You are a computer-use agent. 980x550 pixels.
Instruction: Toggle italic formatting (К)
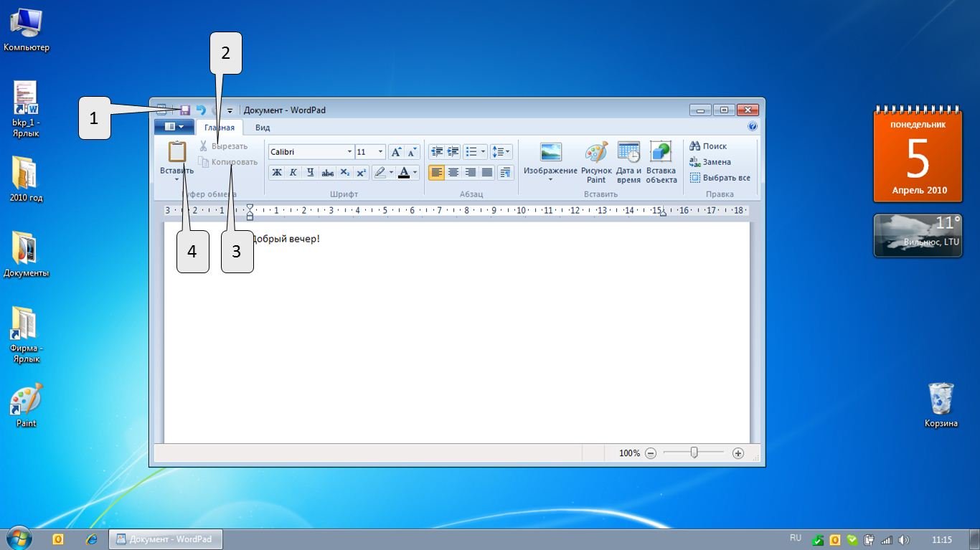click(x=293, y=172)
